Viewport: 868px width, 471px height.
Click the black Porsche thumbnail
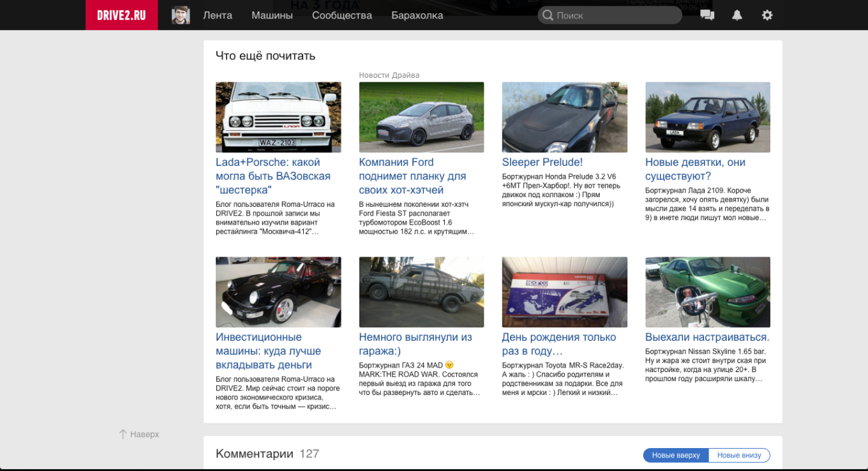coord(278,292)
